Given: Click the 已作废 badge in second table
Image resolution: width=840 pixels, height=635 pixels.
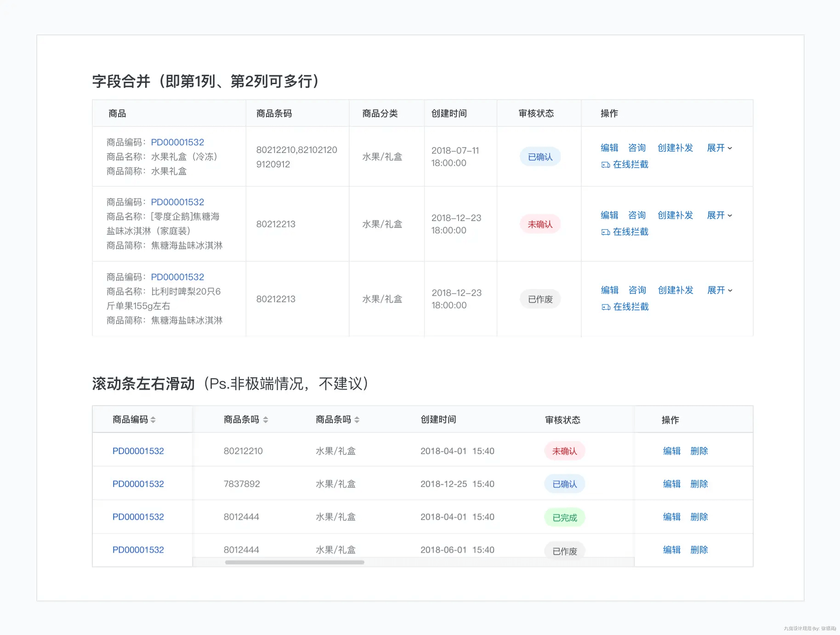Looking at the screenshot, I should [565, 550].
